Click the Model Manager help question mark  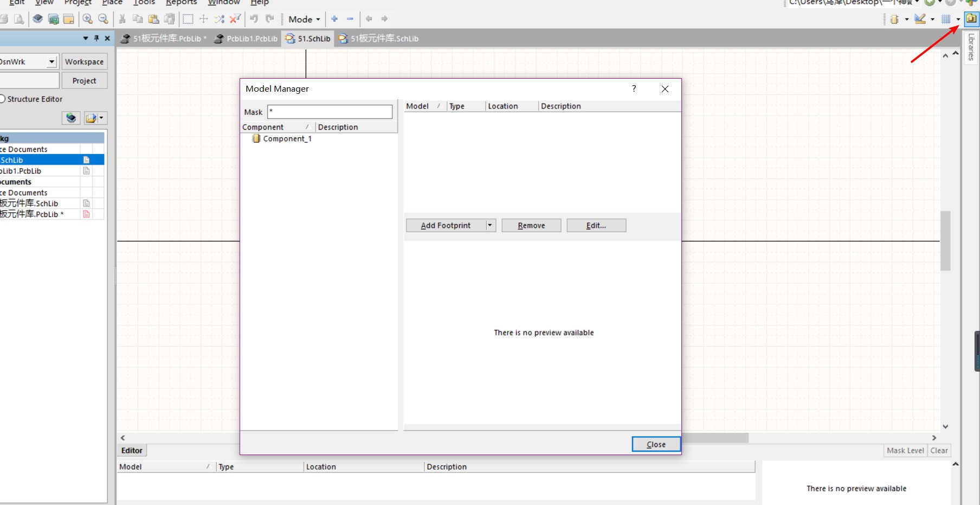(x=634, y=88)
